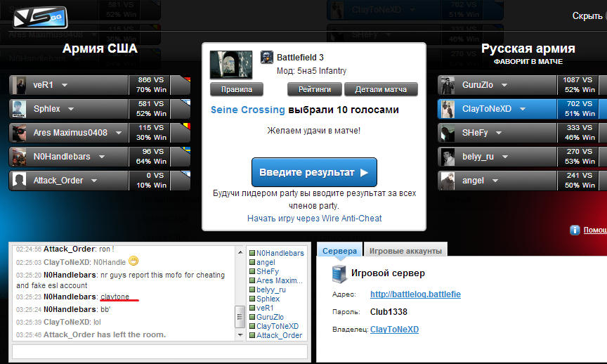The image size is (607, 364).
Task: Expand the SHeFy player dropdown
Action: point(499,133)
